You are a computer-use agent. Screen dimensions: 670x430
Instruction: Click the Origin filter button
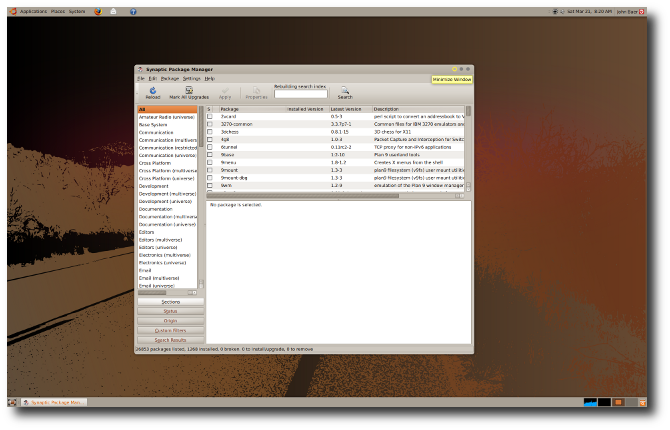point(170,321)
